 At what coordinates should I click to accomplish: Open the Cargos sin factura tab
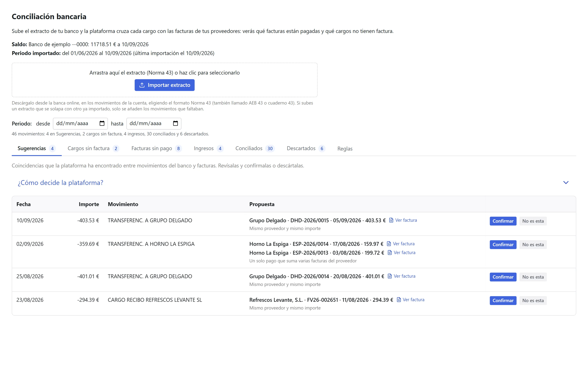[x=93, y=148]
